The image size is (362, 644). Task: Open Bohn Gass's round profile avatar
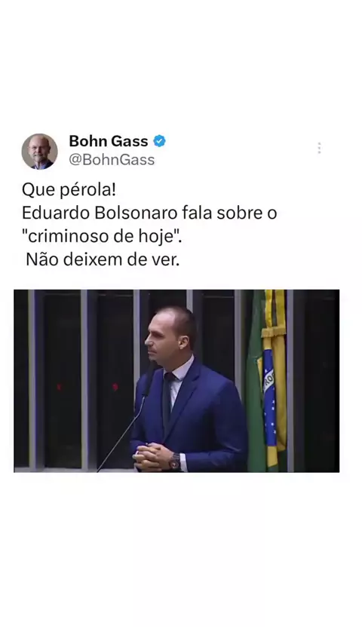[x=39, y=151]
